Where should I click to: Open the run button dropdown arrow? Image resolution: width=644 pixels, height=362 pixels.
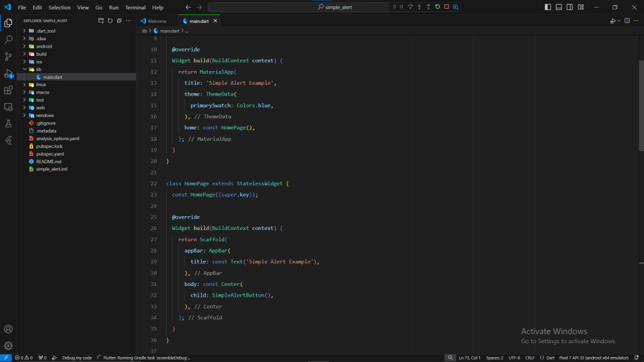point(619,21)
